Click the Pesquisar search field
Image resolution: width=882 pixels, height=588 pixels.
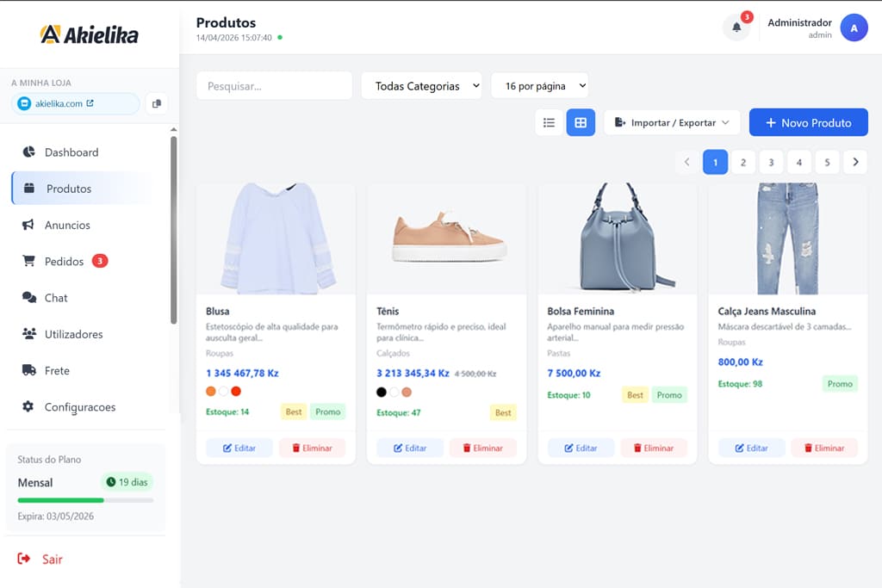point(274,85)
